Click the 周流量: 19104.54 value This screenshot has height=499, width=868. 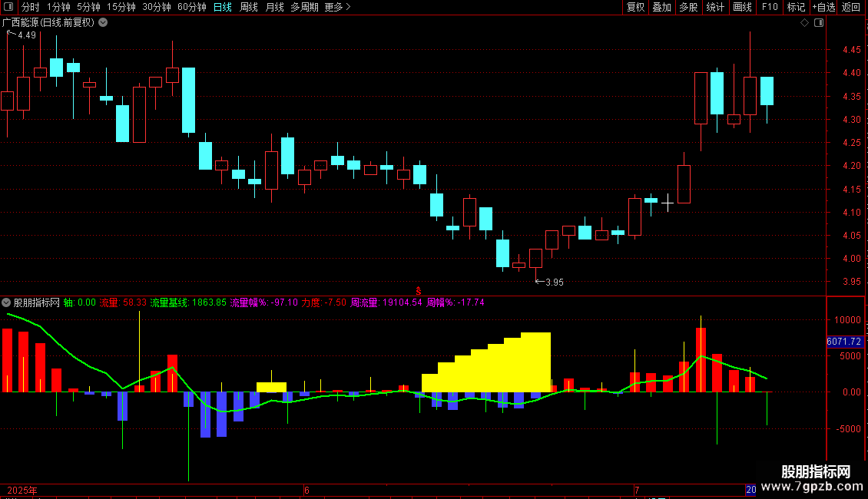tap(386, 302)
